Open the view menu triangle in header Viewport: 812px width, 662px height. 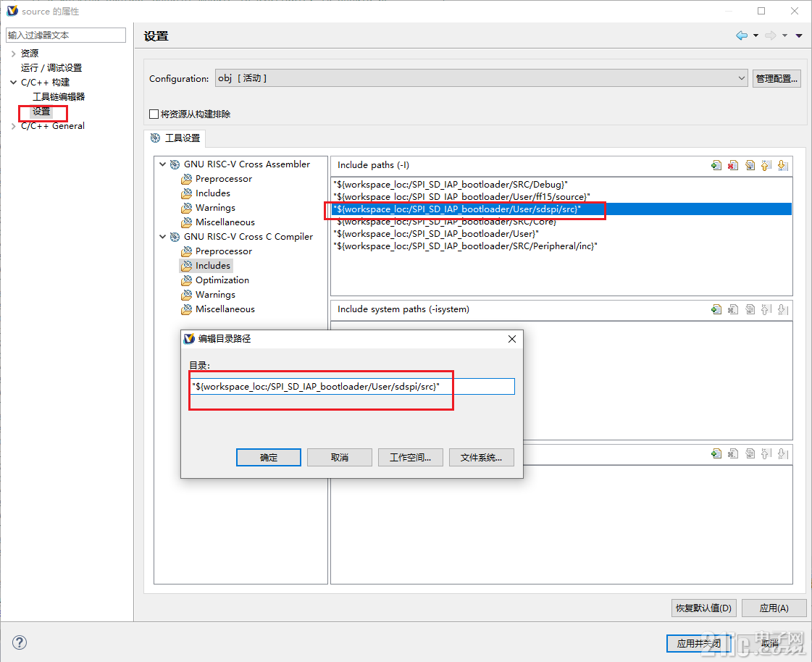pos(799,35)
